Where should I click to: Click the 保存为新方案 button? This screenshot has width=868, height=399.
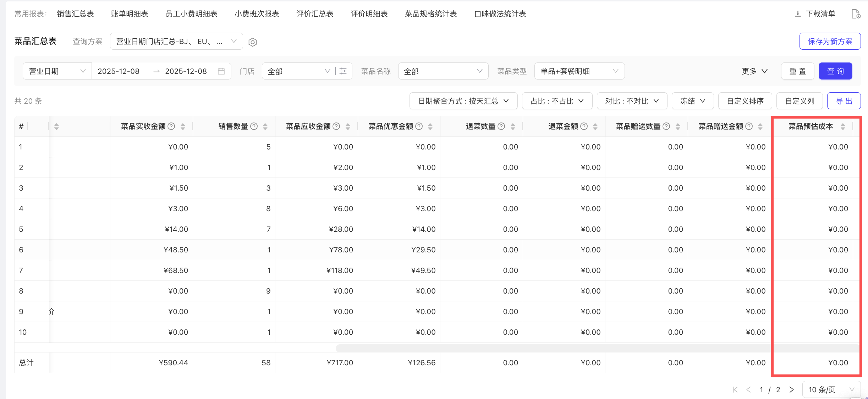click(x=830, y=42)
